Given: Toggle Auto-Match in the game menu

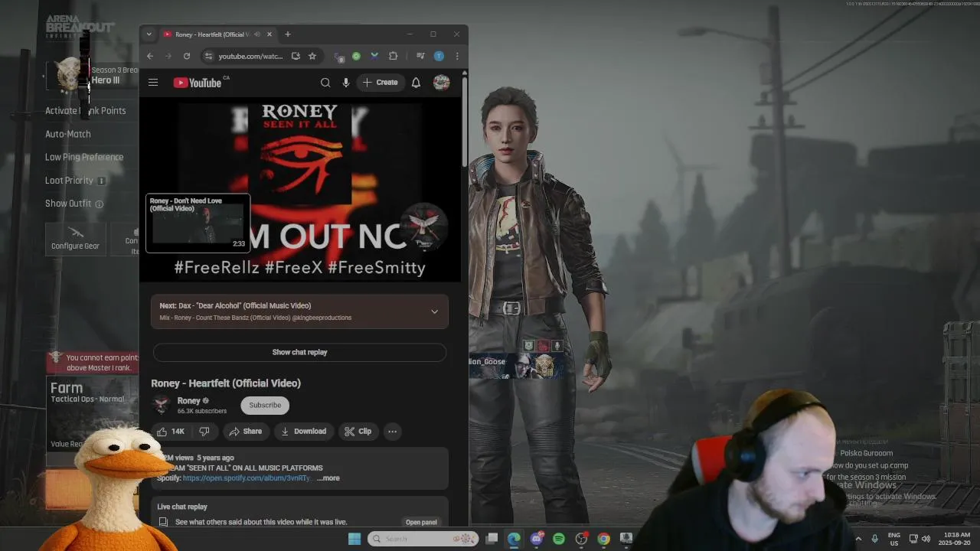Looking at the screenshot, I should [67, 134].
